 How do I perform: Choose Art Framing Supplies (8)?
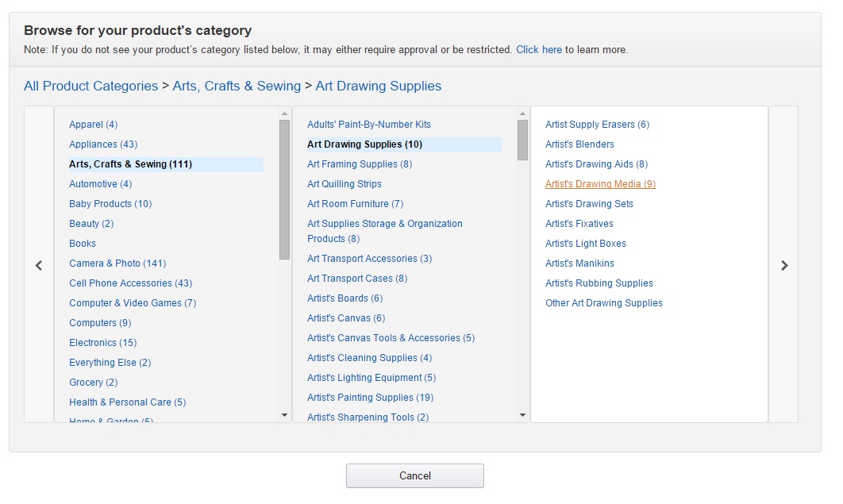tap(360, 164)
